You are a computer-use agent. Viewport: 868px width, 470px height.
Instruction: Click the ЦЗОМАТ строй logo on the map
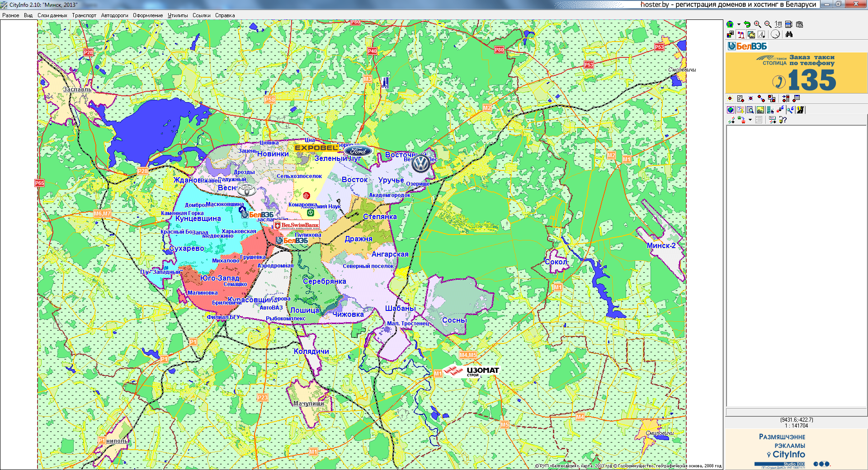(472, 371)
